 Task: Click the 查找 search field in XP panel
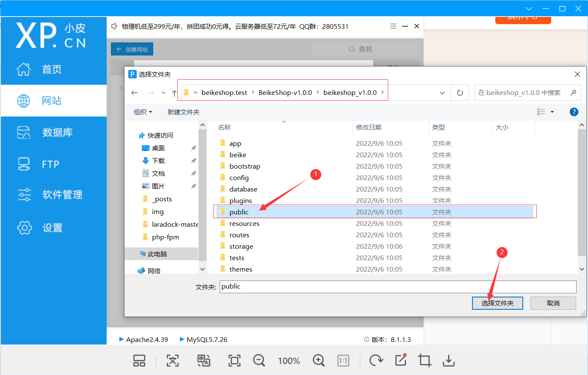pos(365,49)
